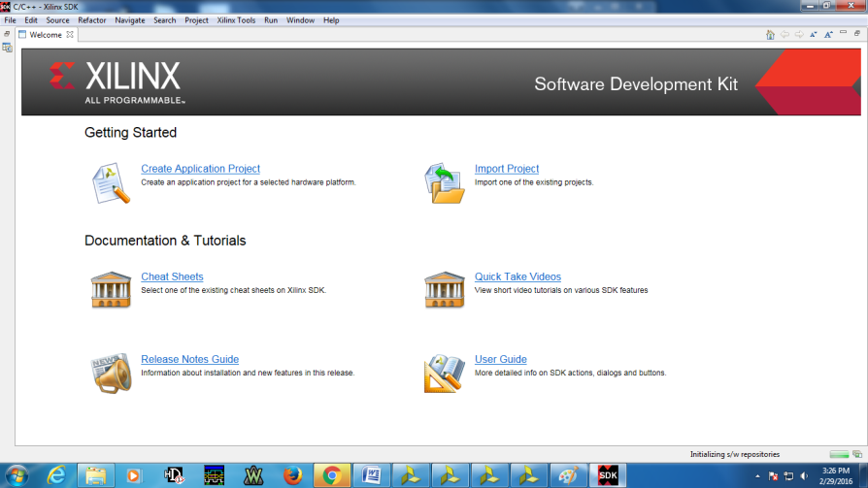
Task: Reduce font size in Welcome toolbar
Action: click(814, 34)
